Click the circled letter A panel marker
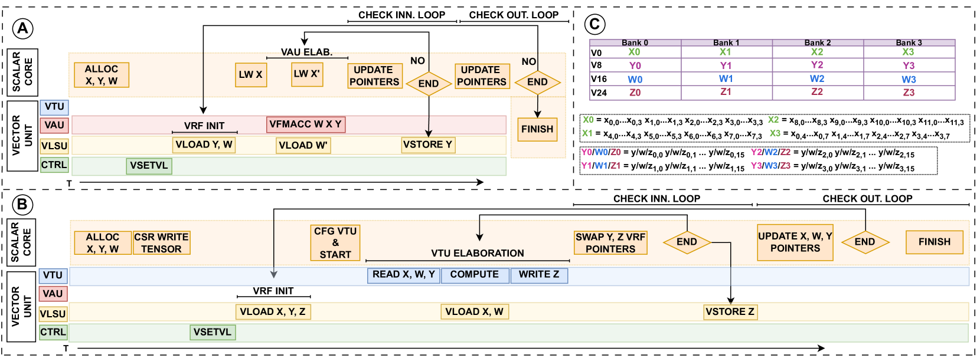This screenshot has height=358, width=980. (22, 28)
